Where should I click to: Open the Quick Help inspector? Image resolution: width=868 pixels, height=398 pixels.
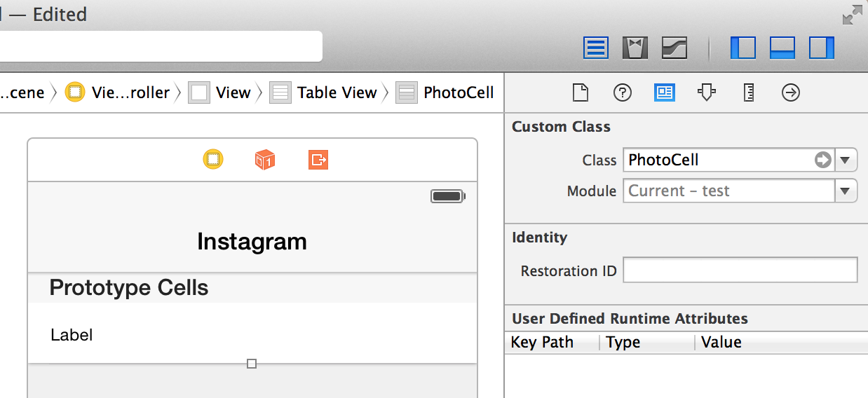623,92
